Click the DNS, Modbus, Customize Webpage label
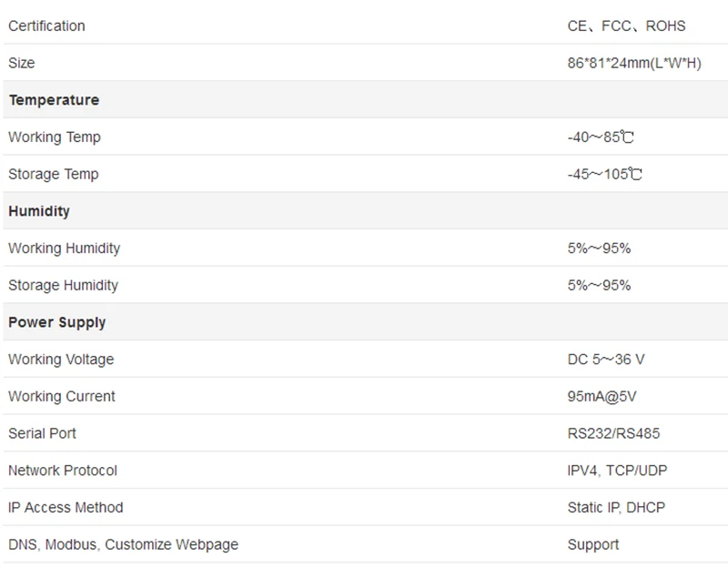Image resolution: width=728 pixels, height=568 pixels. click(x=124, y=544)
